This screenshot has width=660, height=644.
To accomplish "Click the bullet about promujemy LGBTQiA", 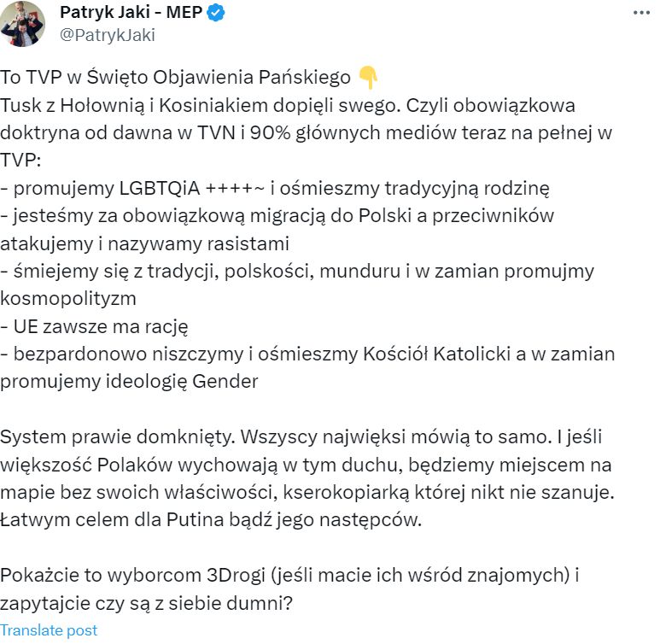I will point(275,188).
